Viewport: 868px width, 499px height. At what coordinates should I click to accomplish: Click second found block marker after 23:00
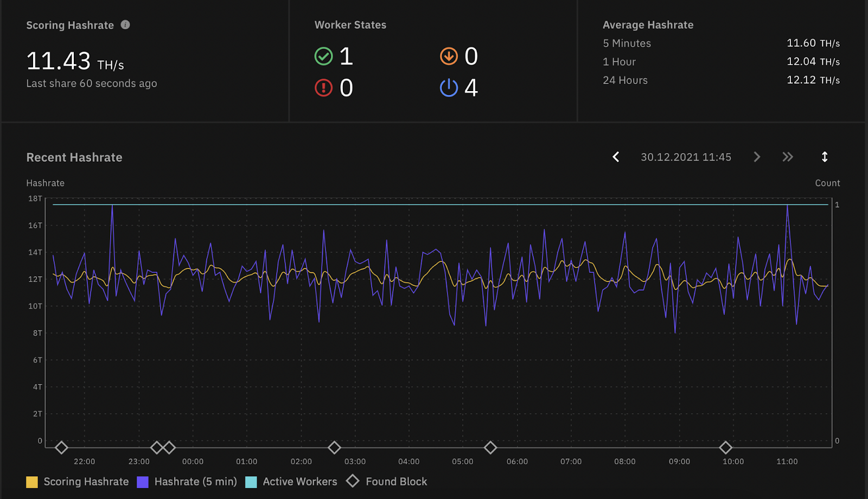[x=169, y=447]
